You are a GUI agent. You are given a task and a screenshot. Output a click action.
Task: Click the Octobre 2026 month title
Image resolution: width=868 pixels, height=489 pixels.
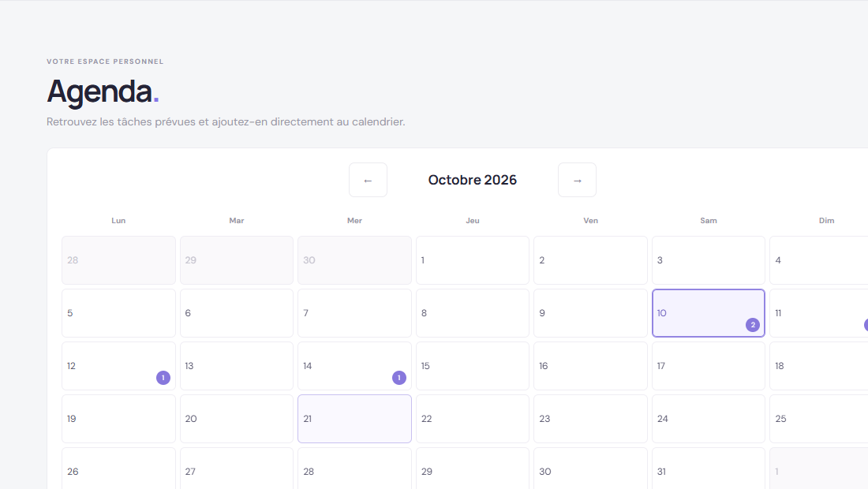tap(472, 180)
